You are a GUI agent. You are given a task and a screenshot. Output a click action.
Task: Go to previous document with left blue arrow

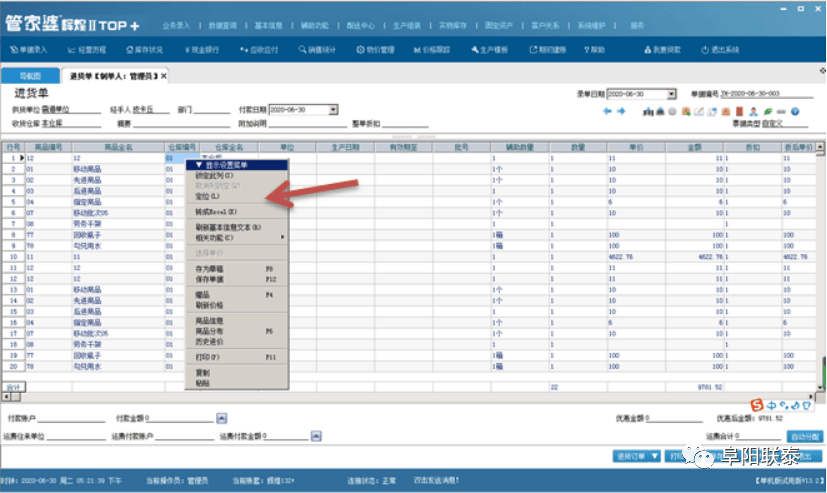pos(607,111)
